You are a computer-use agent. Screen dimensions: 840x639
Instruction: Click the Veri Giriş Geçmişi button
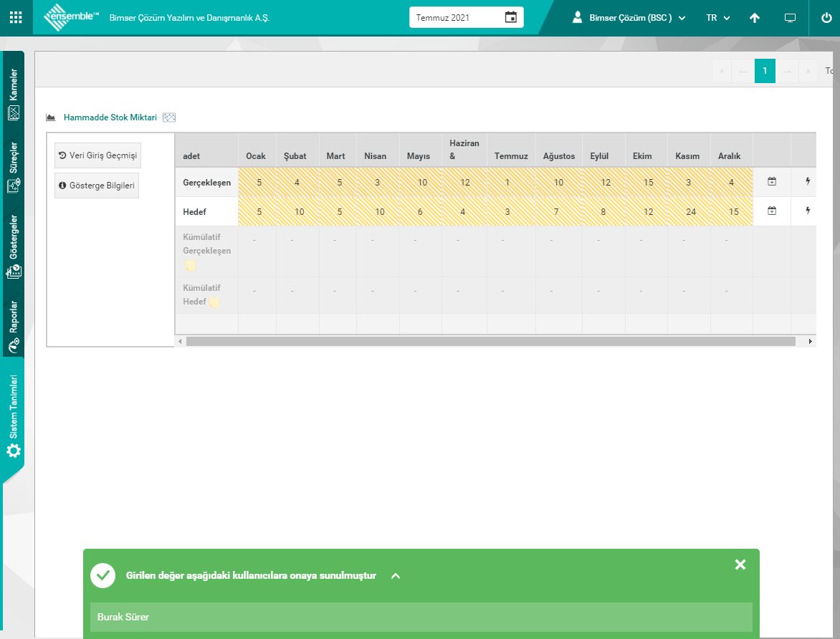[97, 155]
